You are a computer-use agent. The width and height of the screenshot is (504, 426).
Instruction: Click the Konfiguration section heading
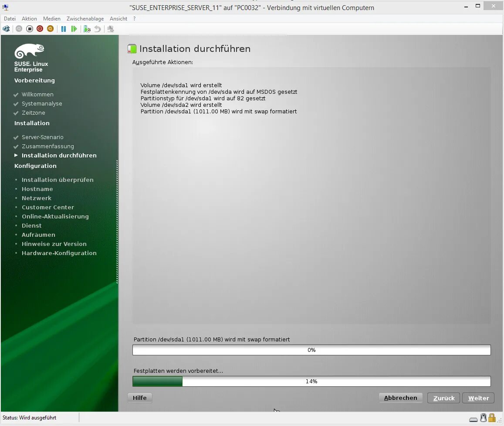[x=35, y=166]
